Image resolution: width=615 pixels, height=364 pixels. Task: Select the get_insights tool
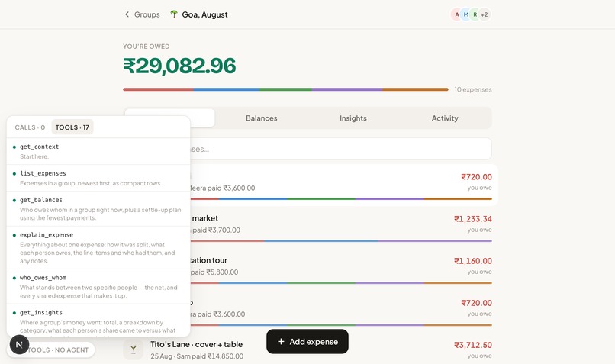[98, 320]
